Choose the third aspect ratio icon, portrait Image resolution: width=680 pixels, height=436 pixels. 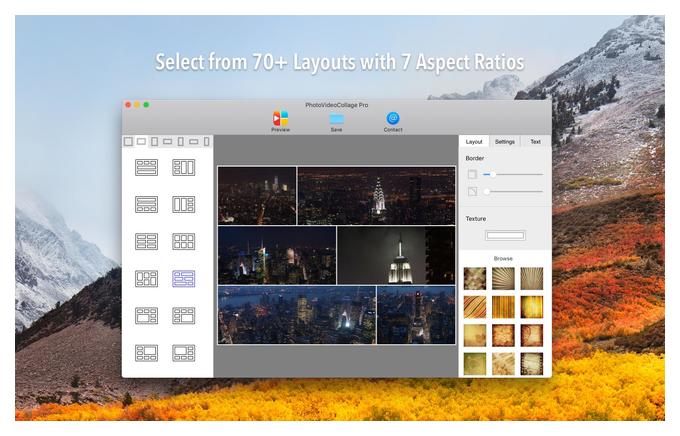[x=154, y=141]
